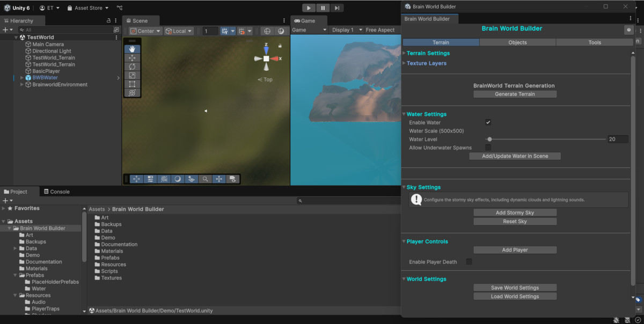This screenshot has height=324, width=644.
Task: Click the Step frame button
Action: pos(336,8)
